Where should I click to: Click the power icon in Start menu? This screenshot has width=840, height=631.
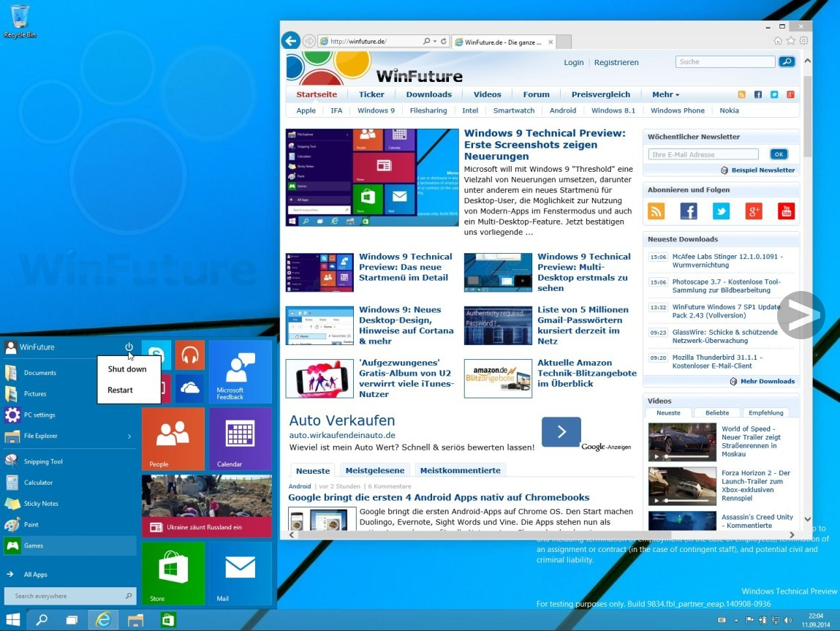click(x=129, y=347)
